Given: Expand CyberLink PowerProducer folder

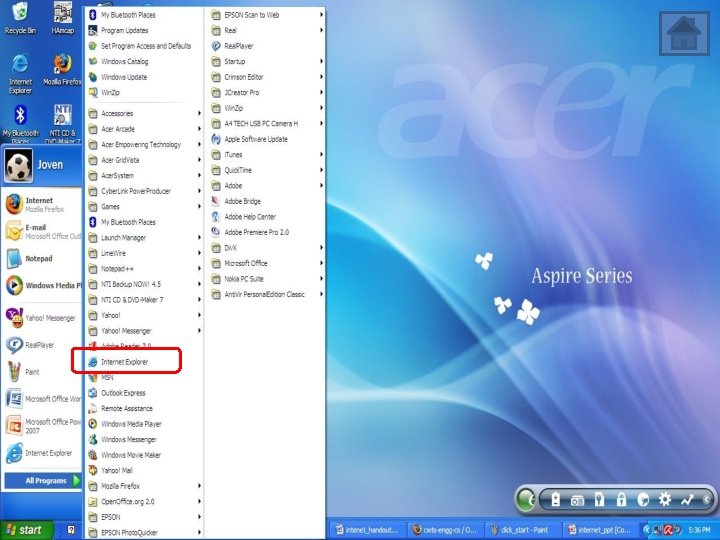Looking at the screenshot, I should tap(144, 191).
